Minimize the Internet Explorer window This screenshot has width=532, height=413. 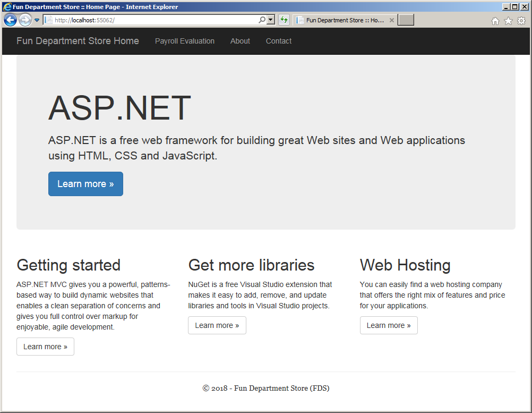coord(506,7)
